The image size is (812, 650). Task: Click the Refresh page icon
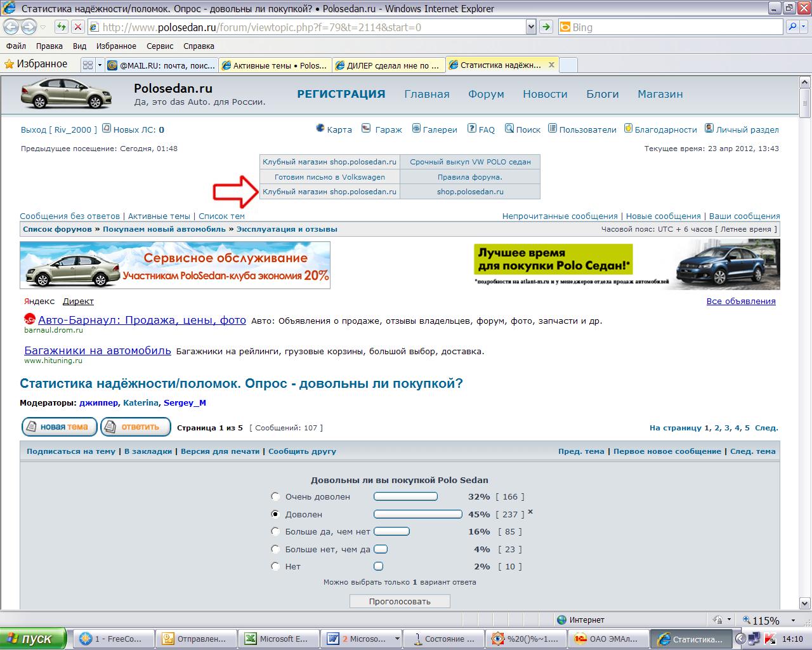pos(61,27)
